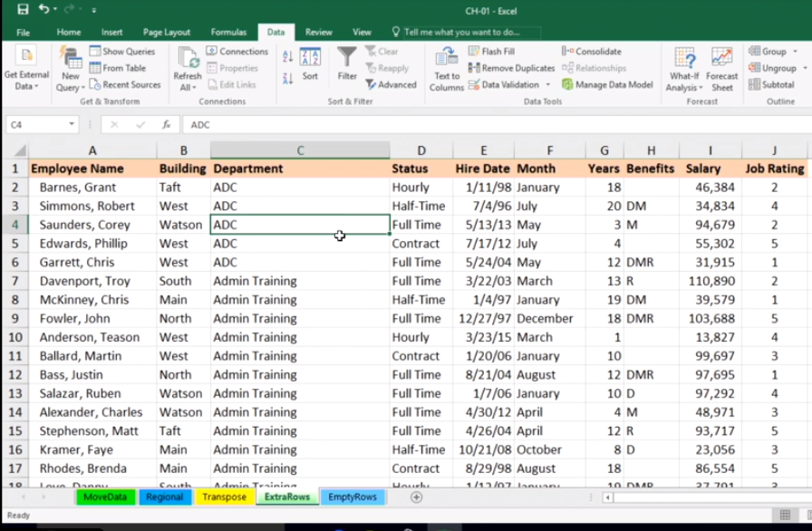
Task: Open Get External Data menu
Action: (26, 69)
